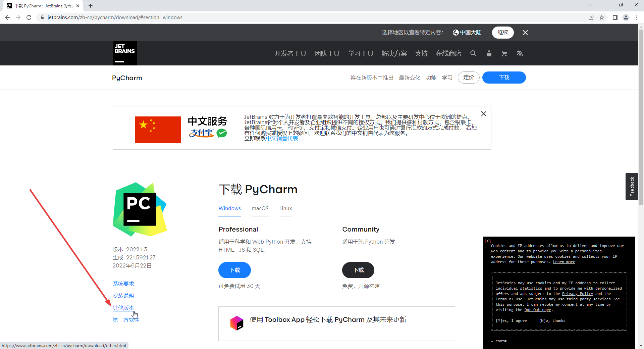
Task: Click the WeChat Pay green icon
Action: [x=222, y=133]
